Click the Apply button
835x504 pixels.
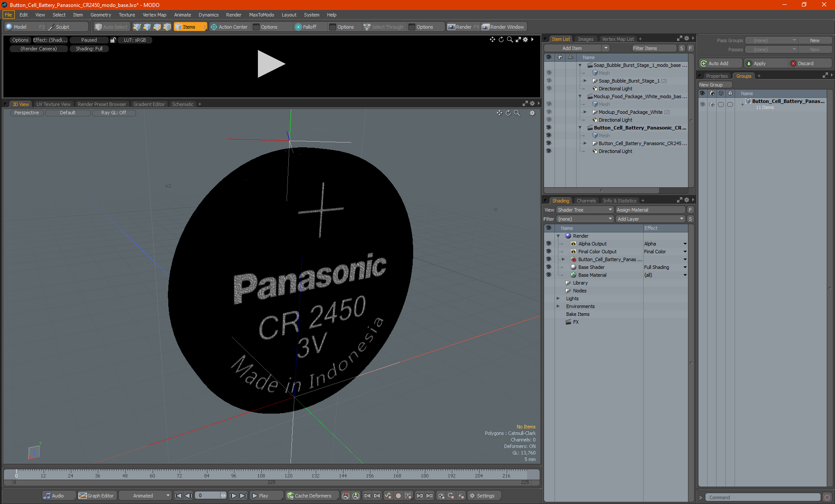[x=765, y=63]
